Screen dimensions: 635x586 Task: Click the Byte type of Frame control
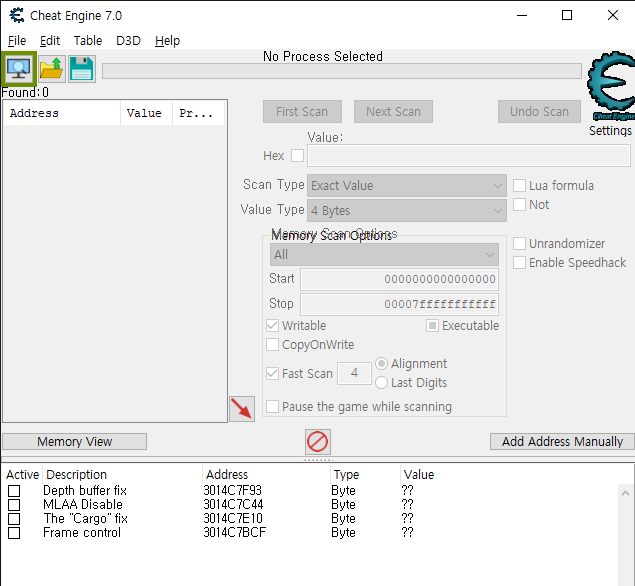[343, 533]
